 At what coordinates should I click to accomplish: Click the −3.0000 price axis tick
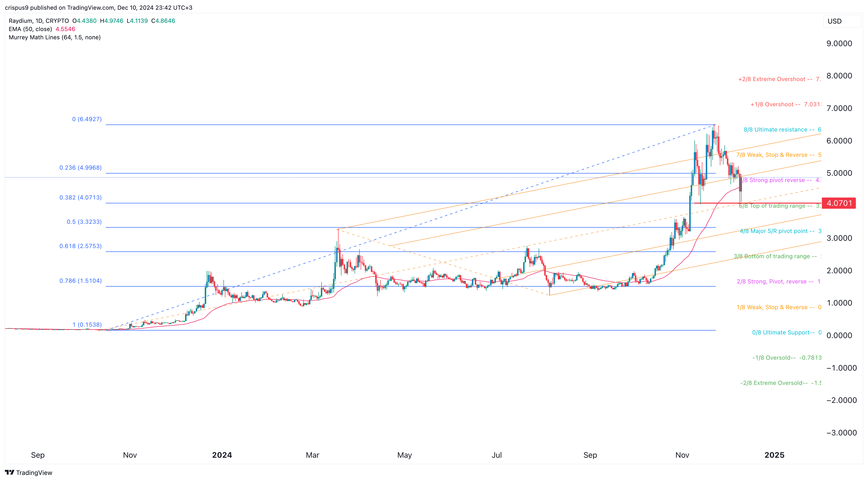point(841,433)
